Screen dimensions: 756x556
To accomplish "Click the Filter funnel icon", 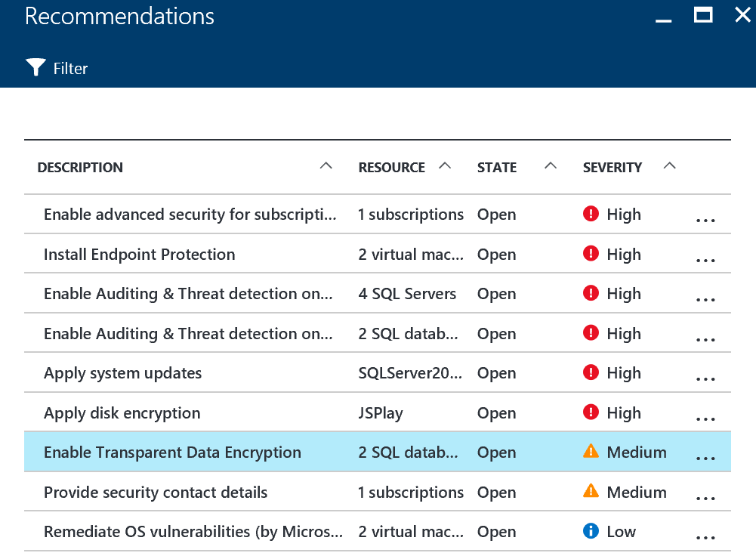I will point(35,68).
